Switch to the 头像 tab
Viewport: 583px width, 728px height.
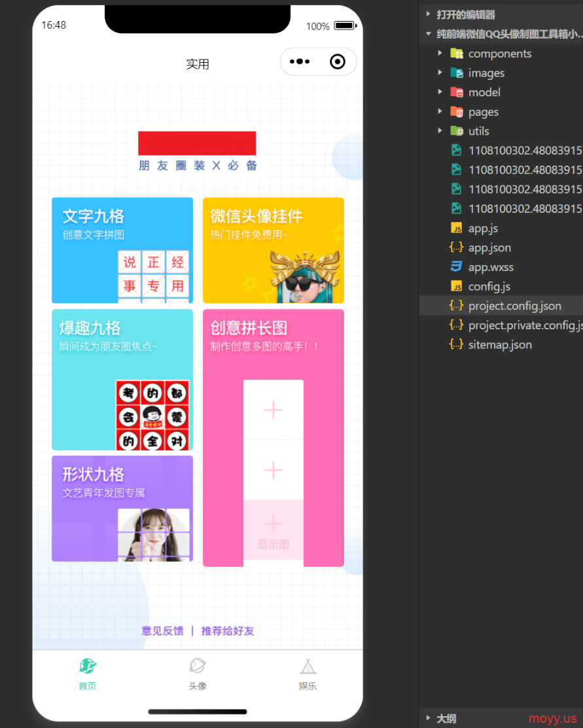tap(197, 674)
